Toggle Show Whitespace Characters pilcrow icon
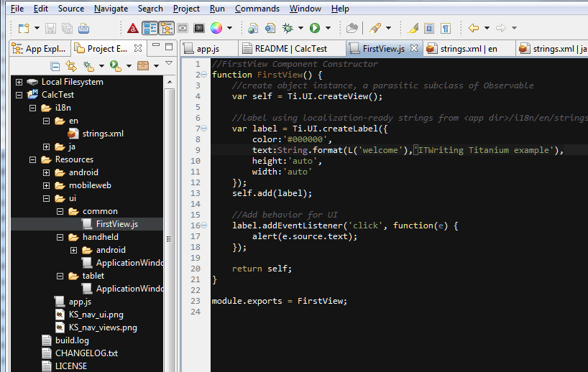This screenshot has height=372, width=588. pos(446,28)
